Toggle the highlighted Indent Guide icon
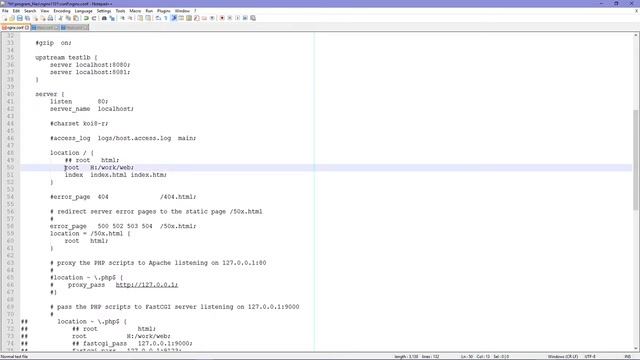 coord(174,18)
